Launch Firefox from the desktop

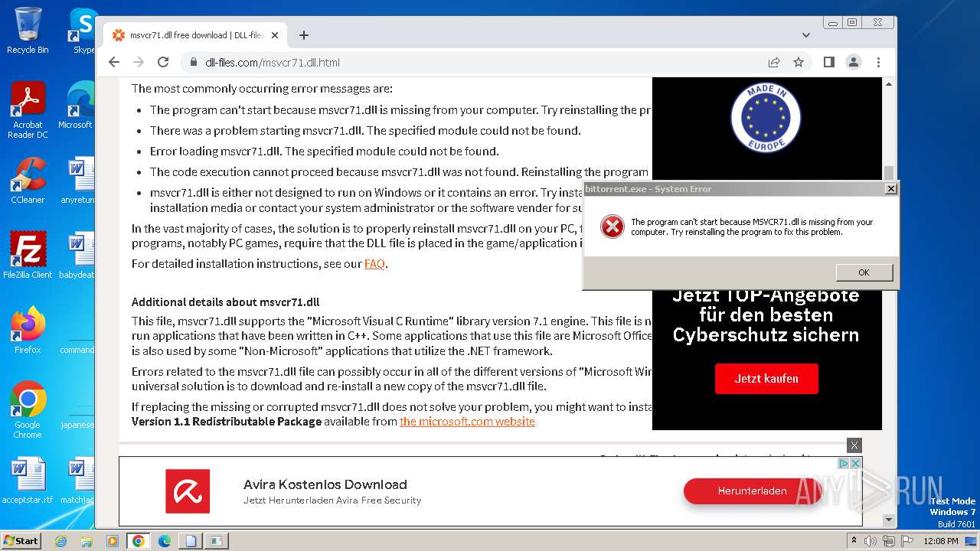[x=28, y=331]
